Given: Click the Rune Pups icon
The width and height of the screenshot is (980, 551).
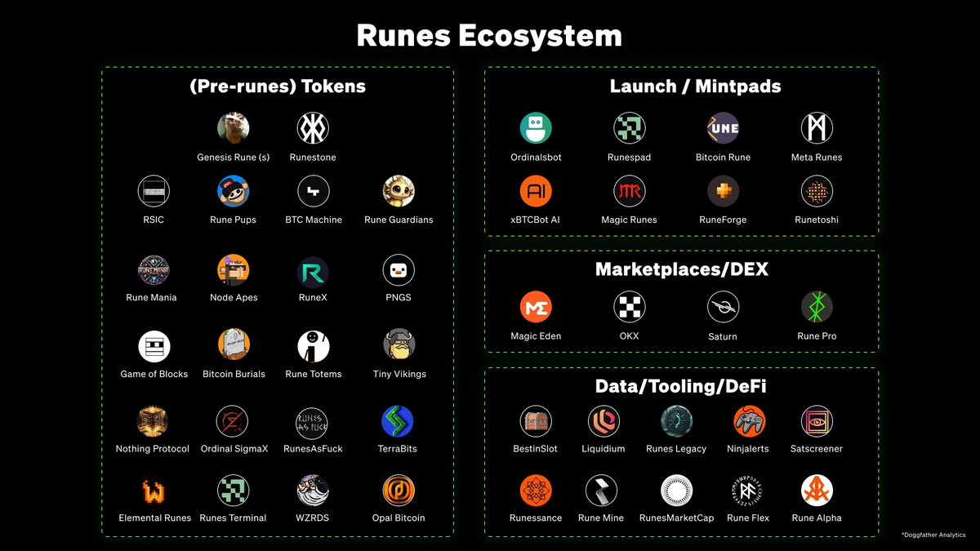Looking at the screenshot, I should click(x=234, y=191).
